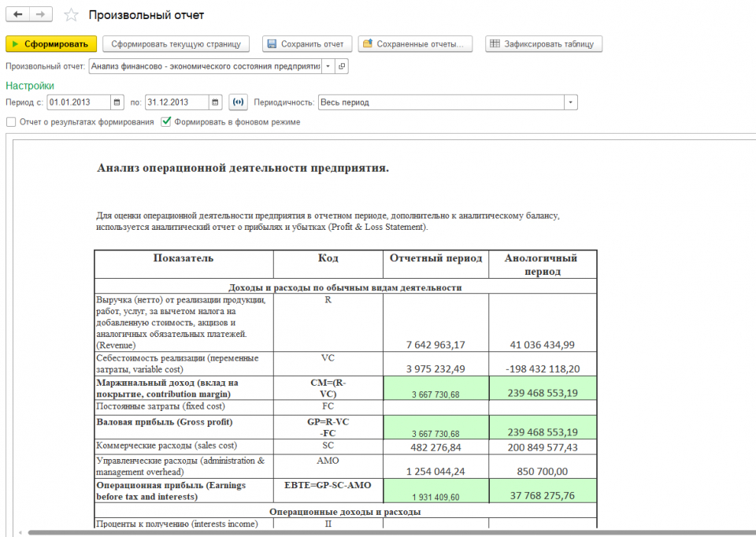Click Коммерческие расходы (sales cost) row label
756x537 pixels.
coord(166,446)
